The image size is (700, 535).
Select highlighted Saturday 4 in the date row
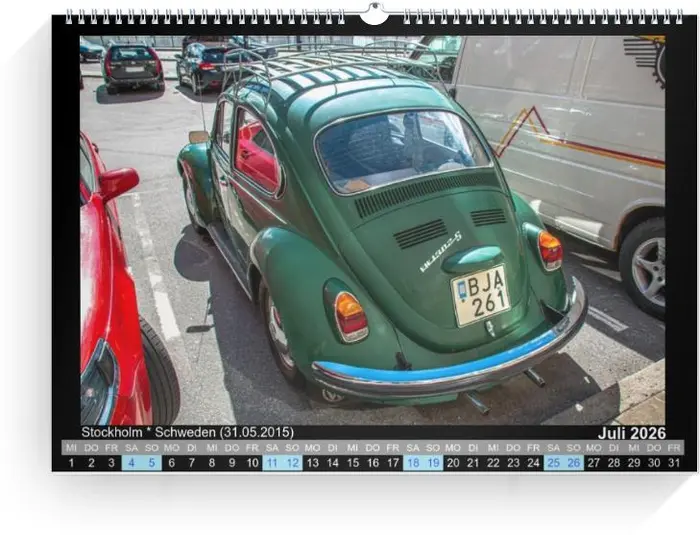131,463
